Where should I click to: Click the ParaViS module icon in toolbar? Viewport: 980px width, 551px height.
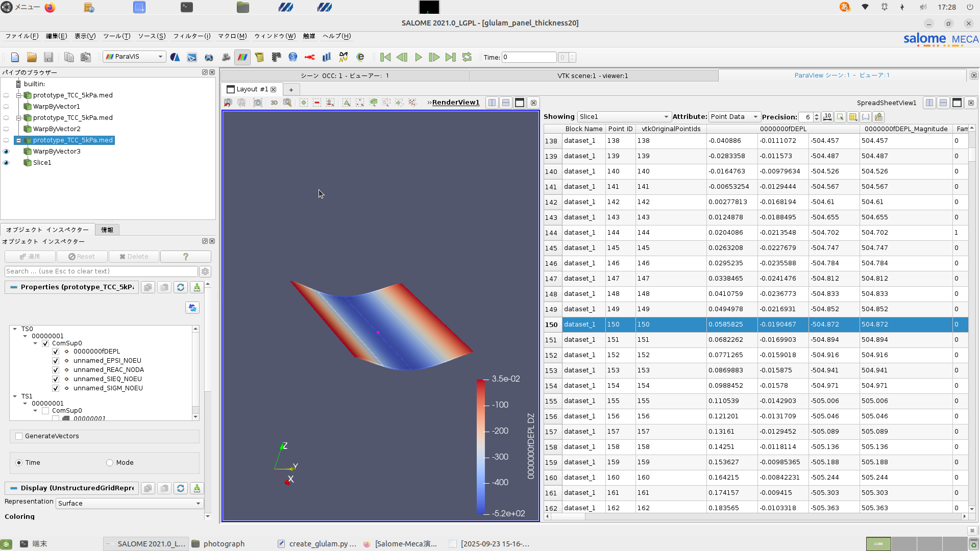point(242,57)
